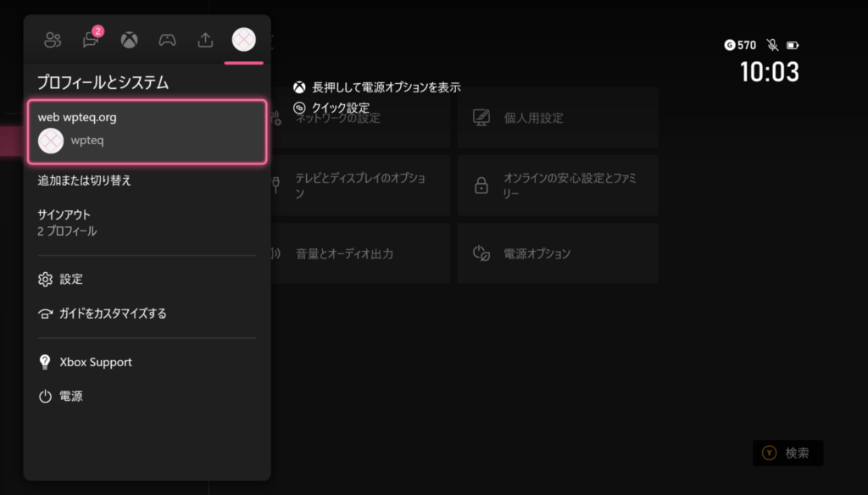
Task: Open ネットワークの設定 tile
Action: point(360,117)
